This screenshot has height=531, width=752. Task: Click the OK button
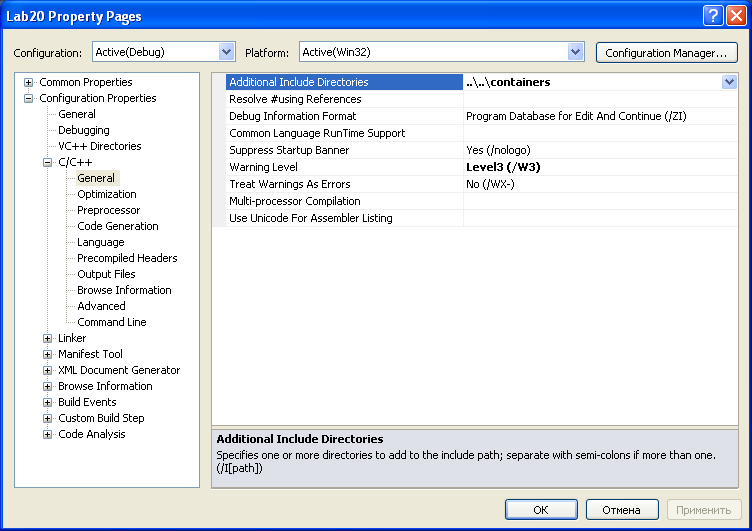pyautogui.click(x=541, y=509)
